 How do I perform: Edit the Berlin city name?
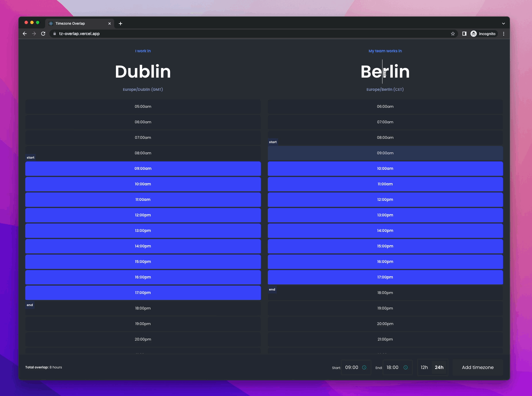tap(385, 71)
